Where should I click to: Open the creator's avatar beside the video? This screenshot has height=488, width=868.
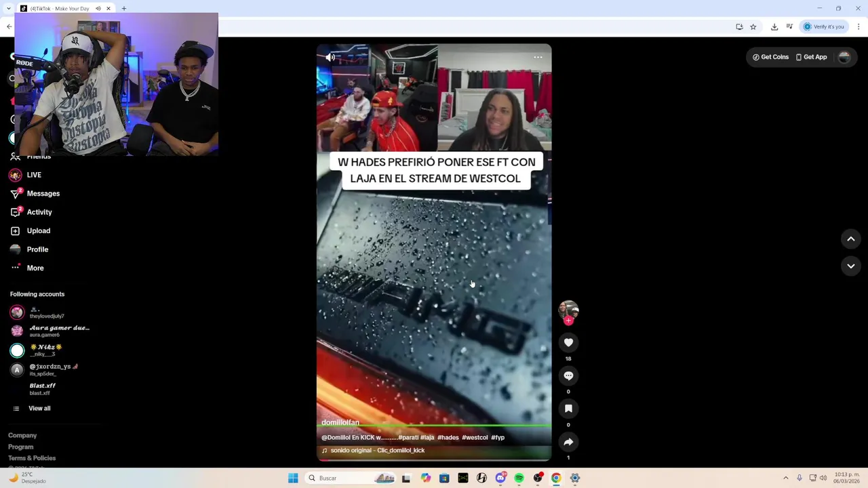tap(568, 310)
